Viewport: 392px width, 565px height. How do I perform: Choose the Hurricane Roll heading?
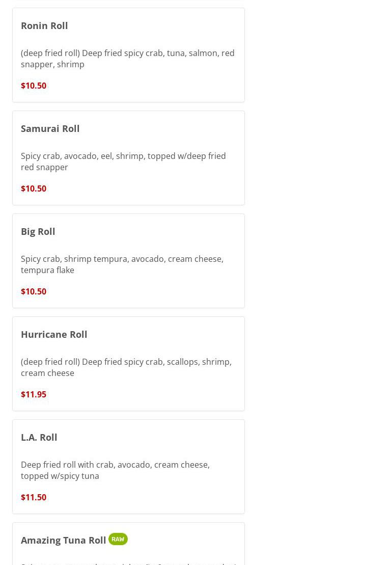(54, 334)
